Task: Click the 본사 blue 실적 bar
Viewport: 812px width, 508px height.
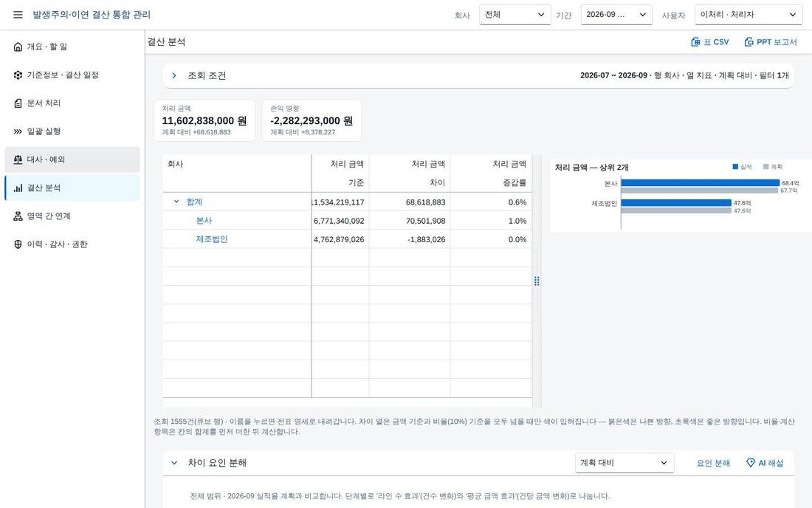Action: [700, 183]
